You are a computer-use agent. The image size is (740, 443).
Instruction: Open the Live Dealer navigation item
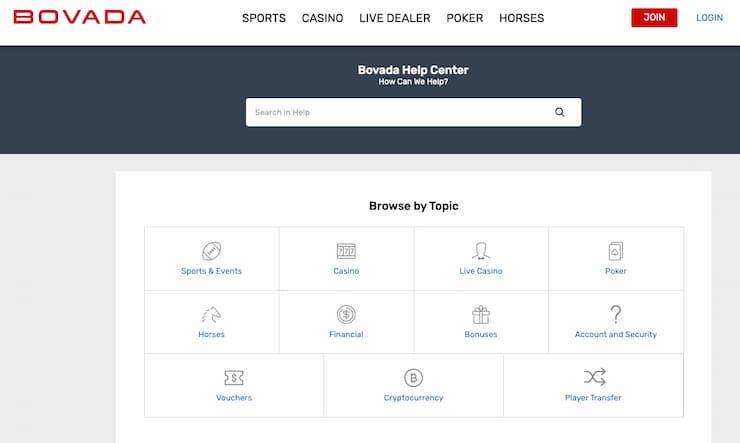point(395,18)
